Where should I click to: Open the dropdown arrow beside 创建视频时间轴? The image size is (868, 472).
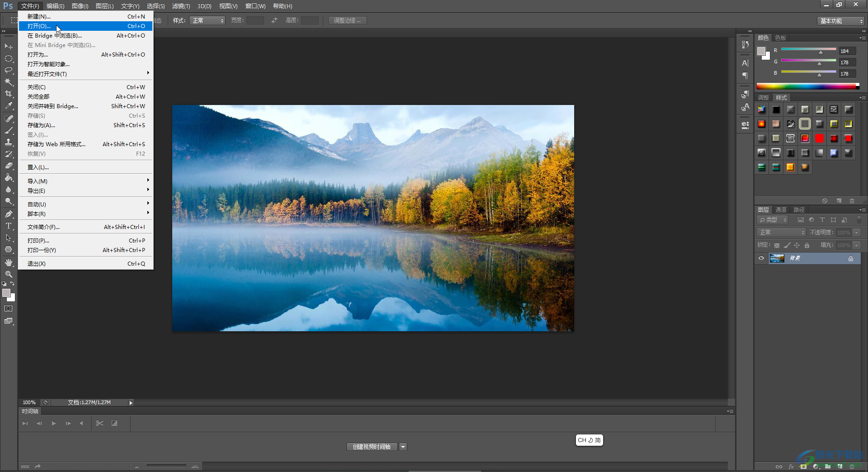pyautogui.click(x=403, y=447)
